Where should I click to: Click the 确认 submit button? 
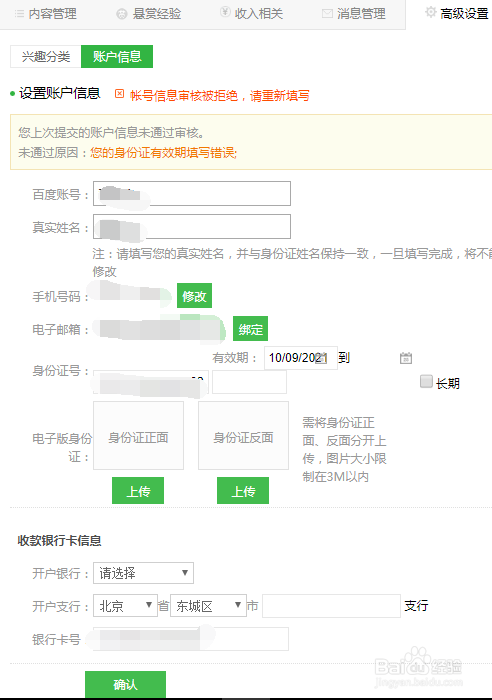click(x=125, y=684)
